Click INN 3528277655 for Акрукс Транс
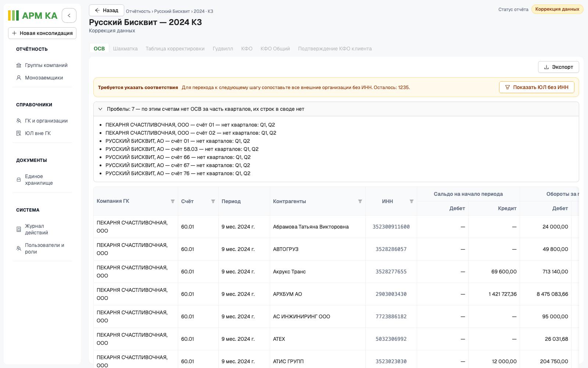 click(x=391, y=272)
